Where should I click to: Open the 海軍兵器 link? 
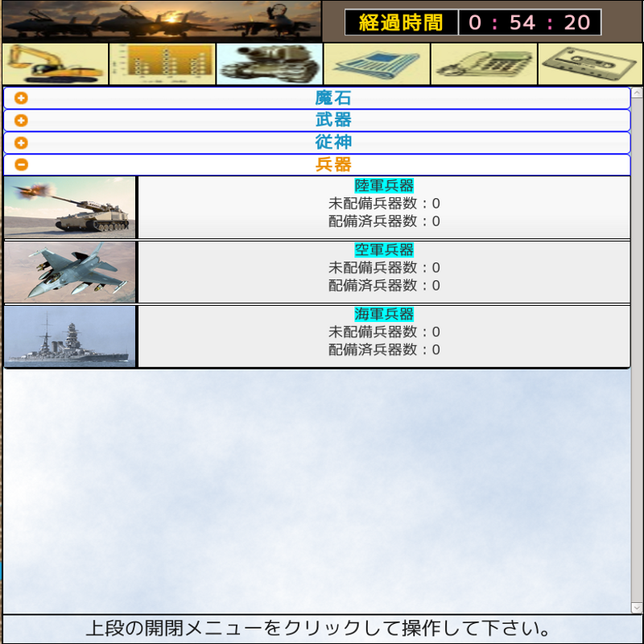(384, 314)
